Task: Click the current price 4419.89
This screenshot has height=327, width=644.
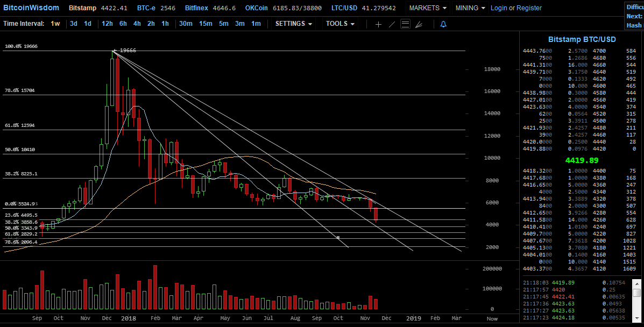Action: coord(582,160)
